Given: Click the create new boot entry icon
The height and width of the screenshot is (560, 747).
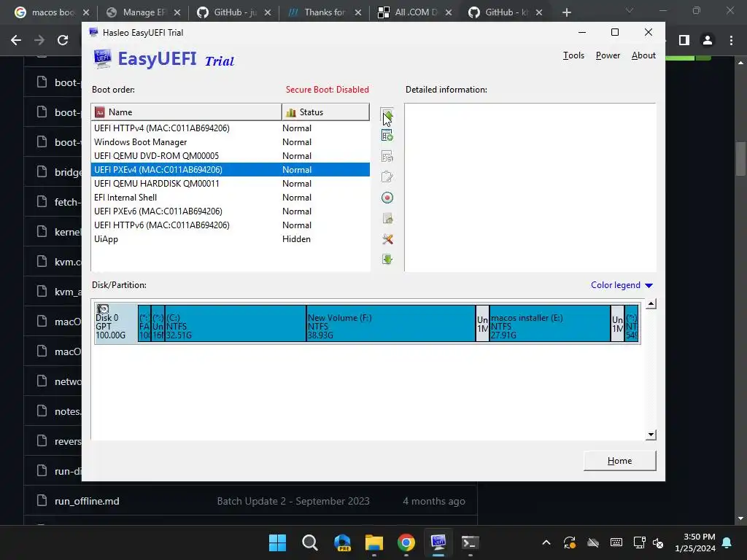Looking at the screenshot, I should [387, 136].
